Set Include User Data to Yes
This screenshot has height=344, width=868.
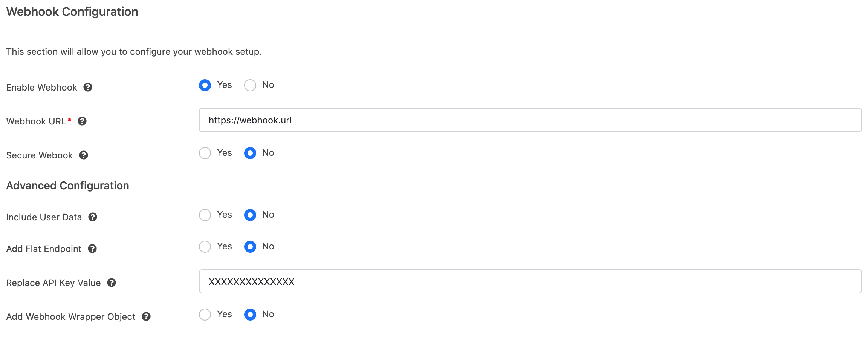point(205,215)
